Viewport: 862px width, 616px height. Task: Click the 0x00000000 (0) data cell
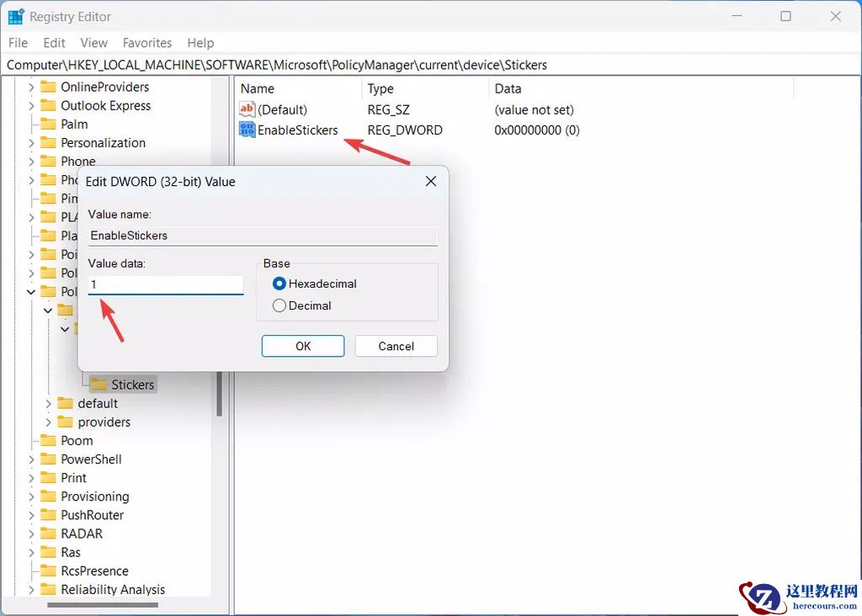tap(536, 130)
